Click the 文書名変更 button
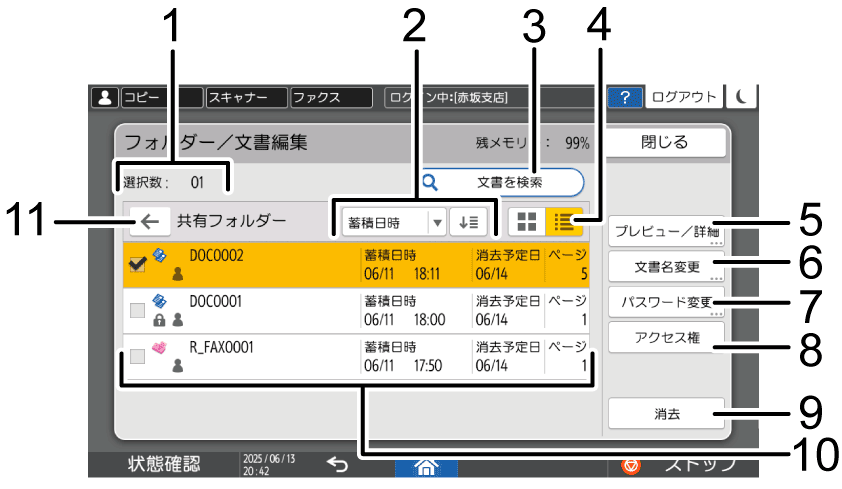Screen dimensions: 842x489 666,267
